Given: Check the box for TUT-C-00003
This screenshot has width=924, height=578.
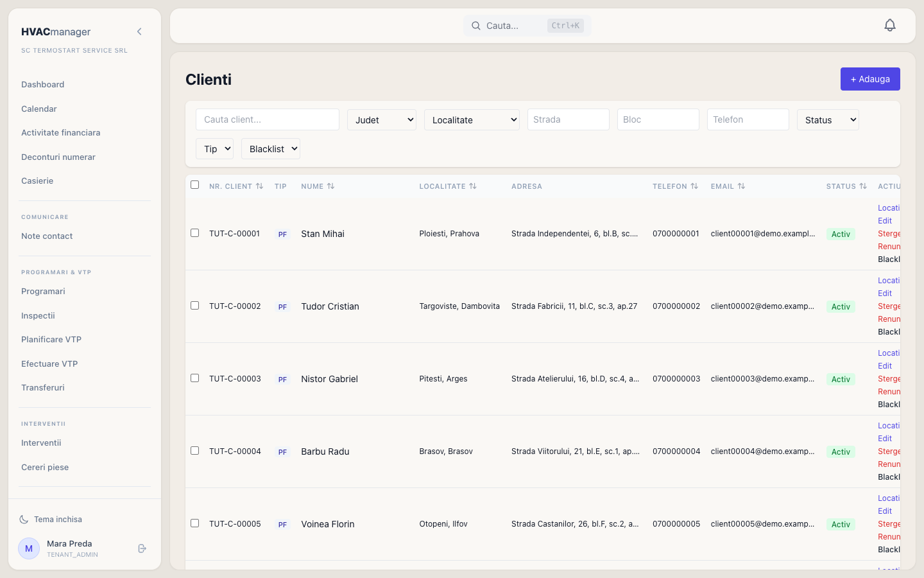Looking at the screenshot, I should coord(195,378).
